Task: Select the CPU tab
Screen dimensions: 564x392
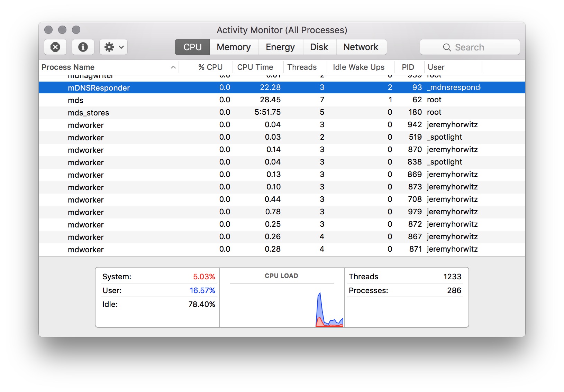Action: (192, 47)
